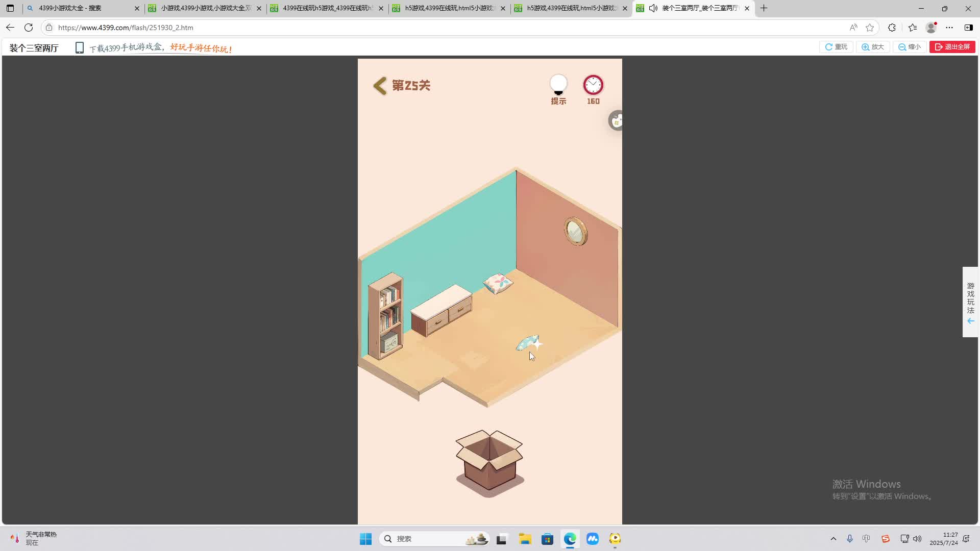
Task: Add this page to favorites
Action: coord(870,28)
